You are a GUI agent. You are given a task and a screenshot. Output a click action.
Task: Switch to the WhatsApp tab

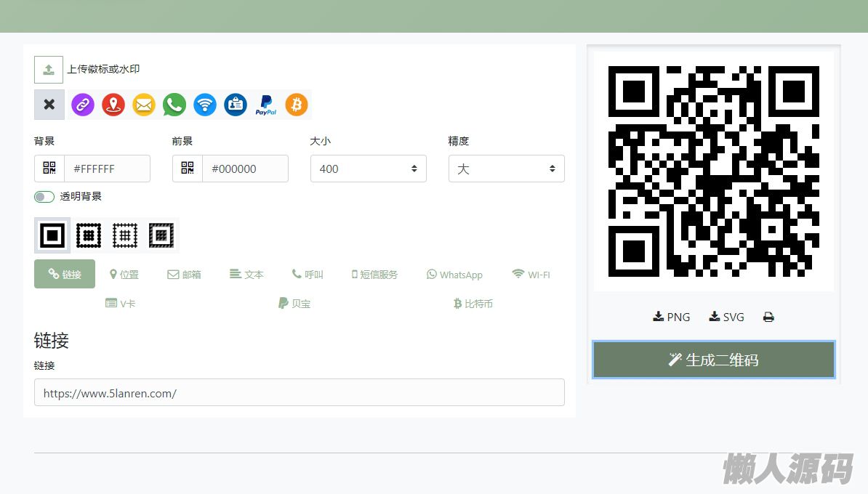[x=454, y=275]
